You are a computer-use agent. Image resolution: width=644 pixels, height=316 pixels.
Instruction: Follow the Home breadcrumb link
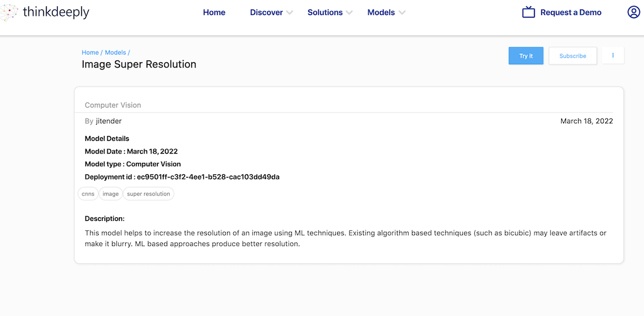[x=90, y=52]
